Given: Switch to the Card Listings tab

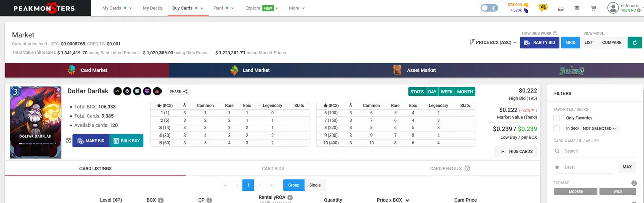Looking at the screenshot, I should click(x=96, y=168).
